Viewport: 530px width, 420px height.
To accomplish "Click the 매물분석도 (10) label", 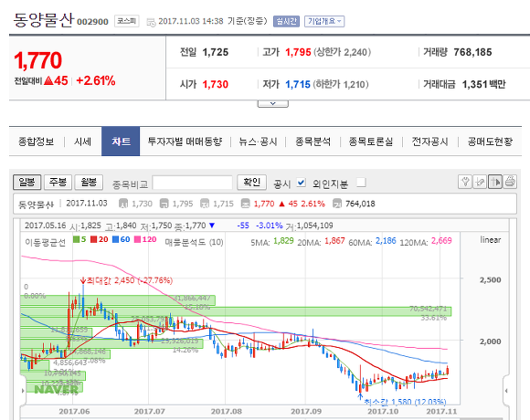I will 194,242.
